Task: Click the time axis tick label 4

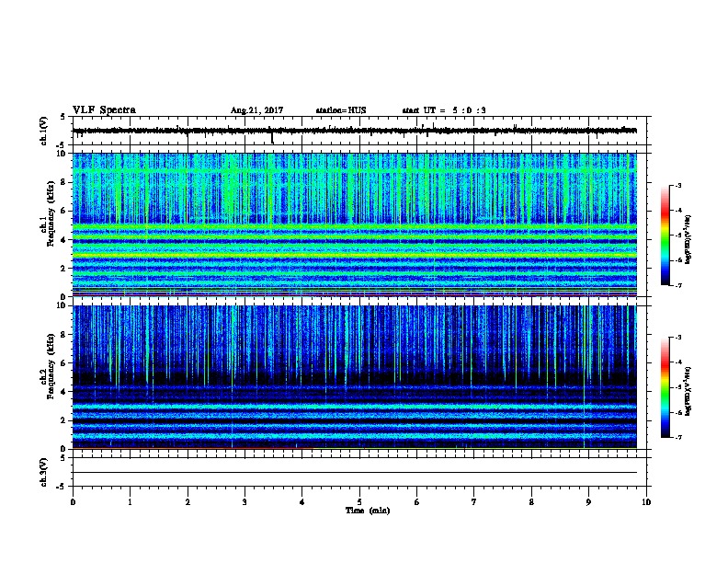Action: pyautogui.click(x=302, y=502)
